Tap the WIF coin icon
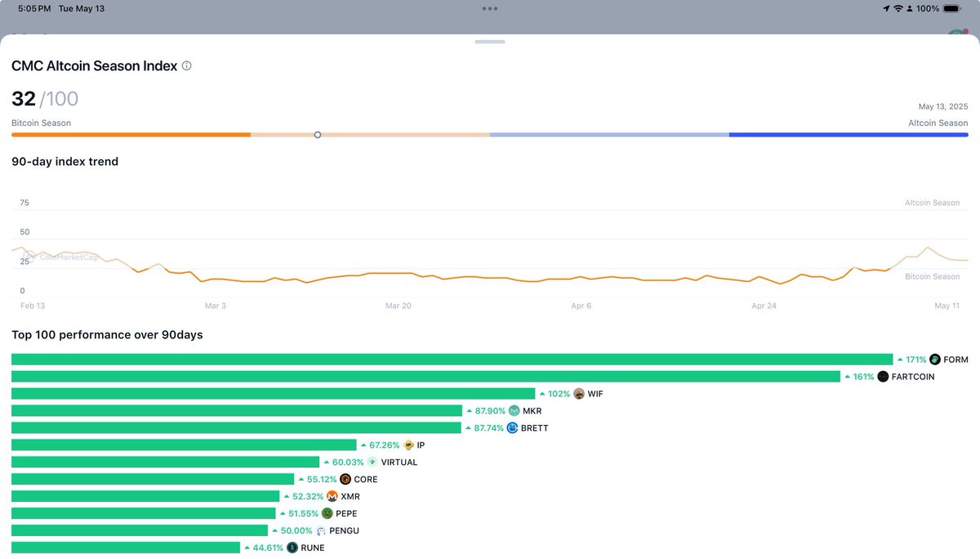980x559 pixels. tap(579, 394)
